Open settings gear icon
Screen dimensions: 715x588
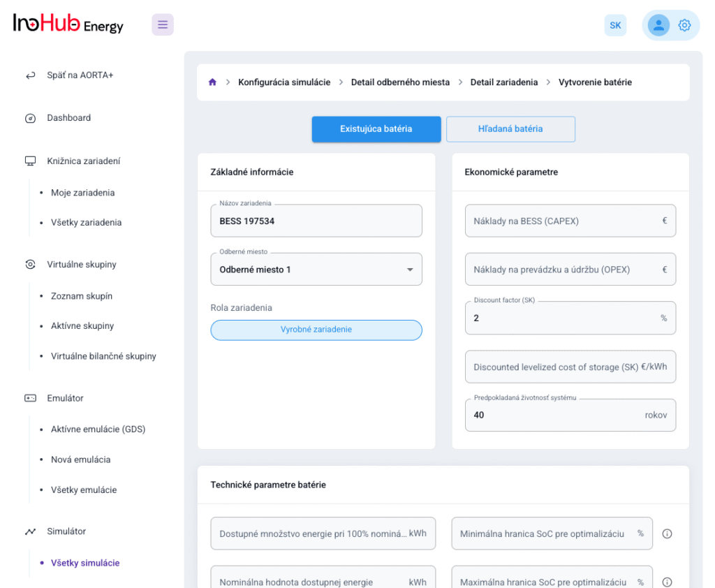[684, 25]
